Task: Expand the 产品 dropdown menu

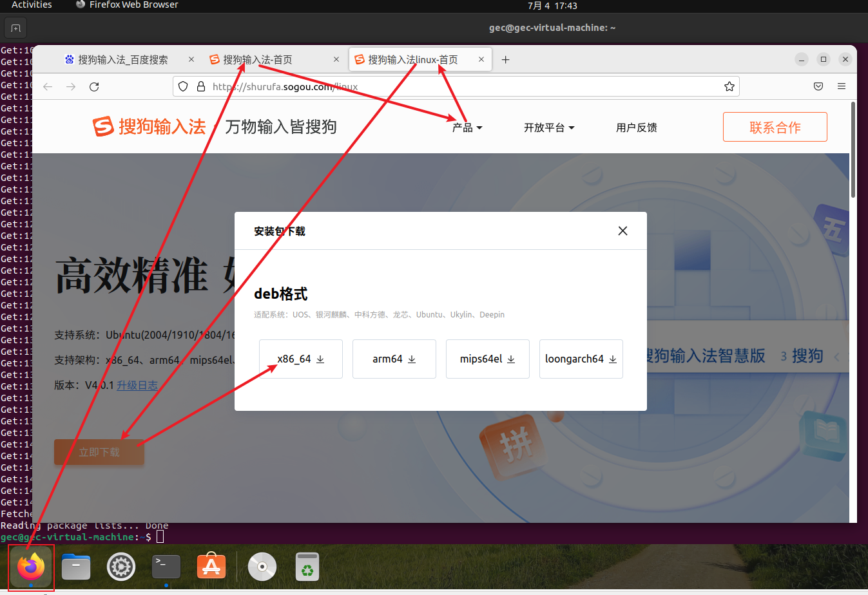Action: click(467, 127)
